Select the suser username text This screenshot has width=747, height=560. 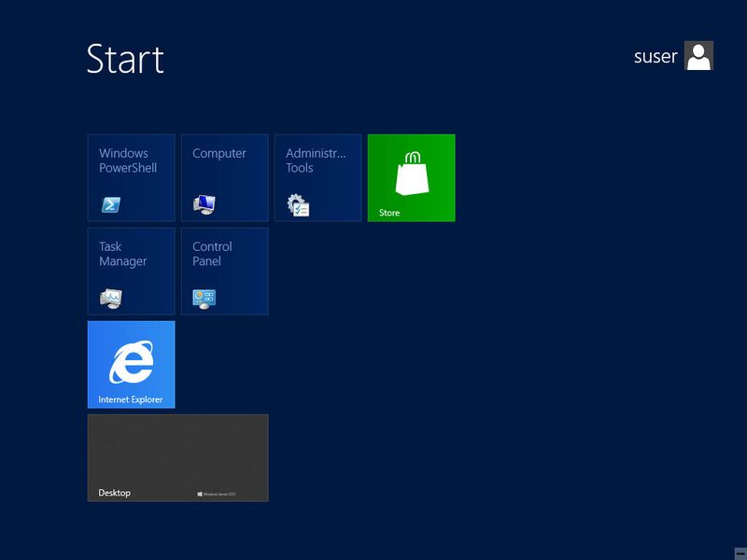click(655, 56)
